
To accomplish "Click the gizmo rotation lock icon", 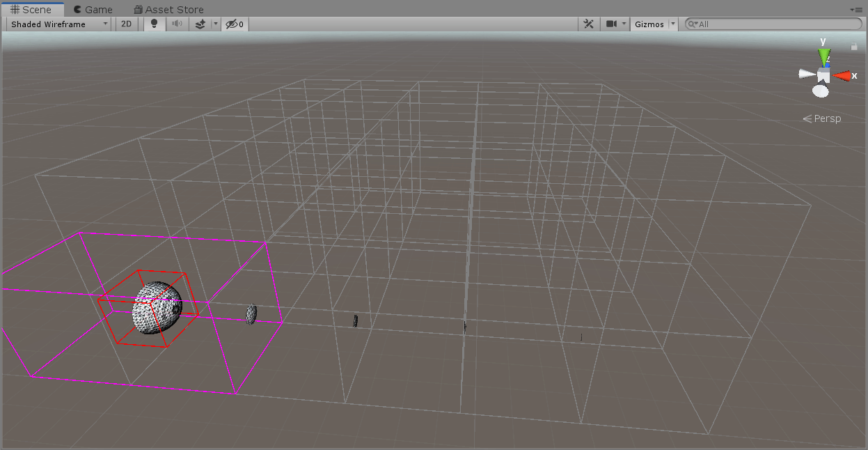I will pyautogui.click(x=854, y=47).
